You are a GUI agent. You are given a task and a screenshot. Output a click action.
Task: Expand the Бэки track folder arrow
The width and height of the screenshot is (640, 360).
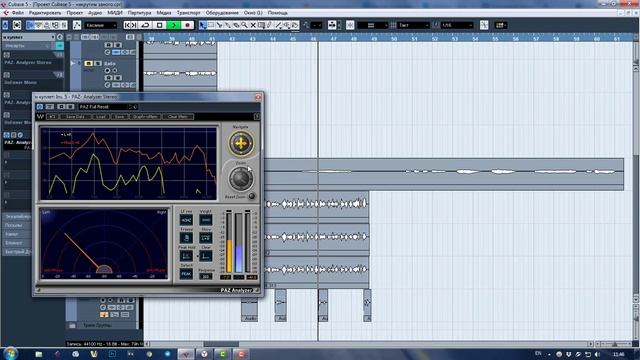73,64
